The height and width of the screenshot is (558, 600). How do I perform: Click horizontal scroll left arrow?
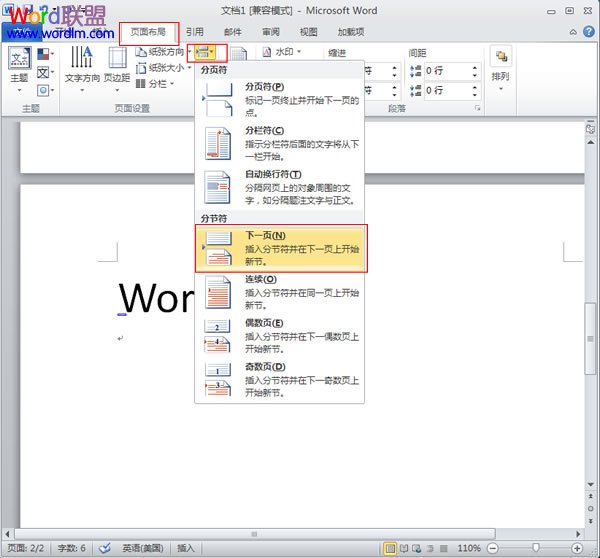click(7, 534)
